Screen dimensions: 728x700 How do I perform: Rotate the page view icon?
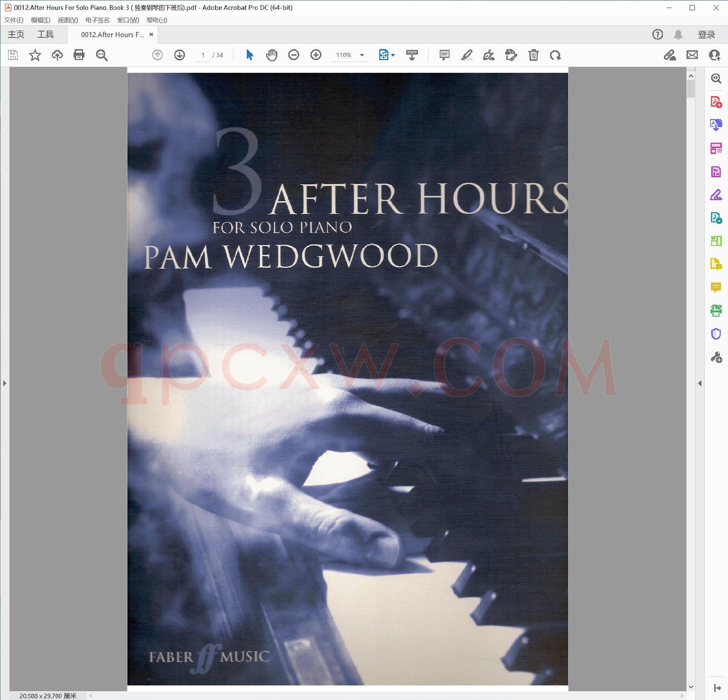[555, 55]
